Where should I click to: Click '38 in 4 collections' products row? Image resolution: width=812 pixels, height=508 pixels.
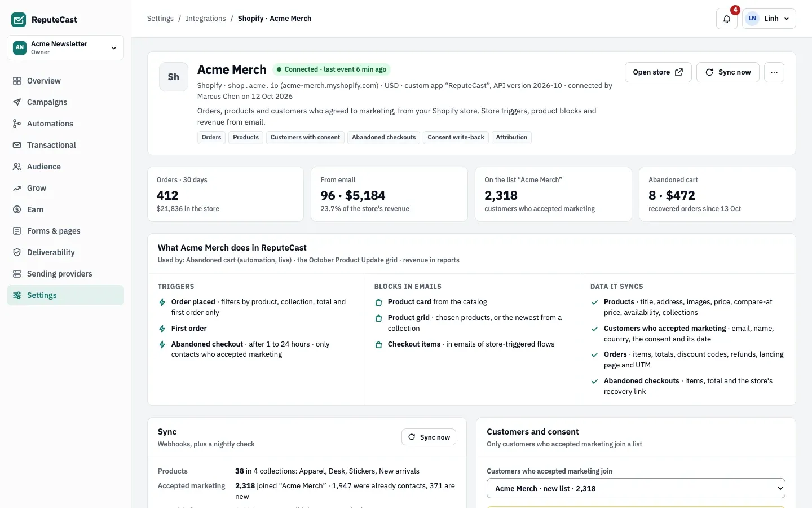pos(307,471)
